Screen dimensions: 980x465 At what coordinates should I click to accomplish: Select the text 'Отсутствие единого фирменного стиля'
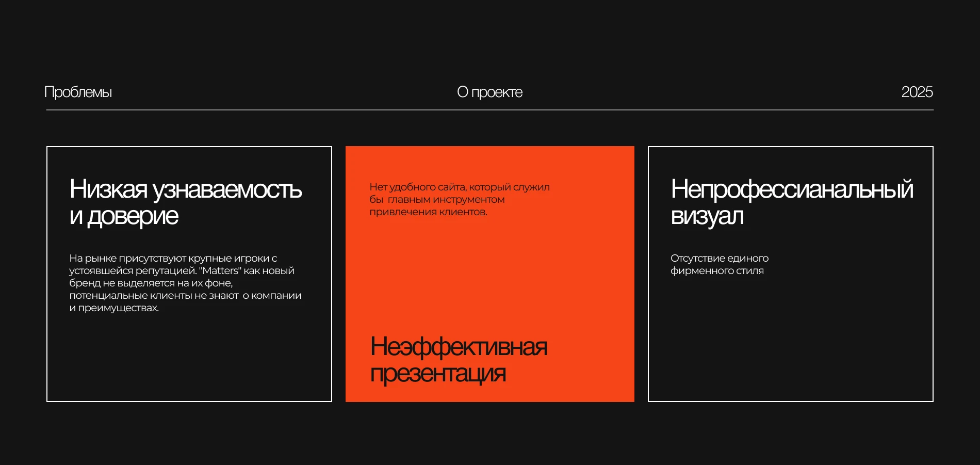[720, 264]
